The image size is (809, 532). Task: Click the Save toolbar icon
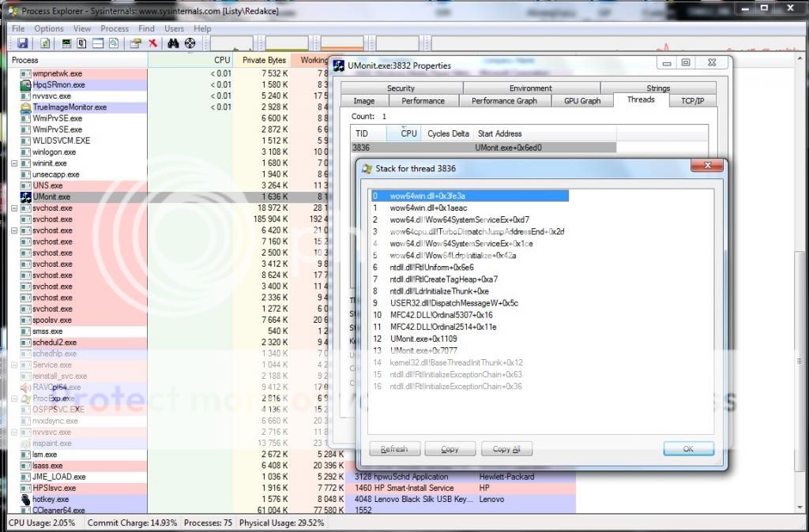click(x=22, y=43)
